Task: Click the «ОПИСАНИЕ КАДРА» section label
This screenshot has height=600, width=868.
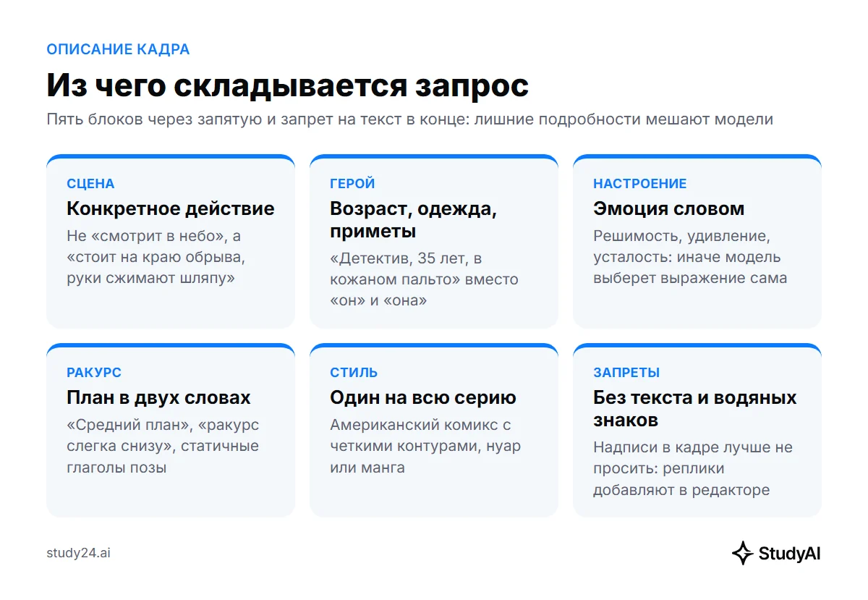Action: (x=118, y=49)
